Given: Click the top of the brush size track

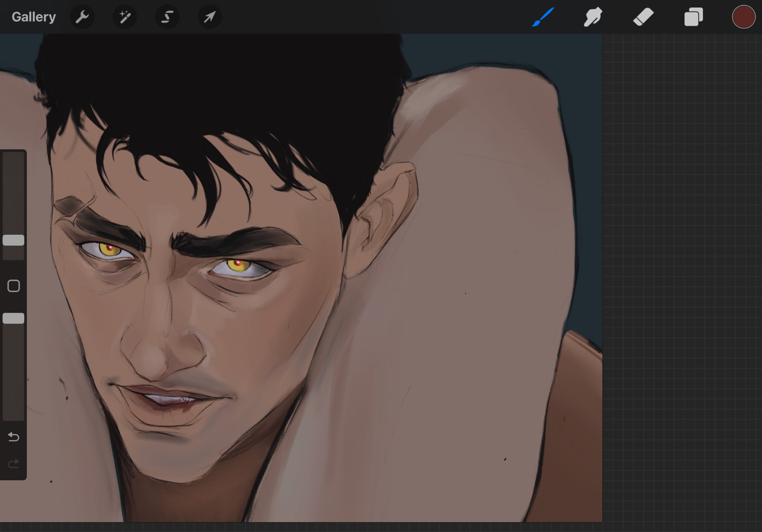Looking at the screenshot, I should (13, 156).
